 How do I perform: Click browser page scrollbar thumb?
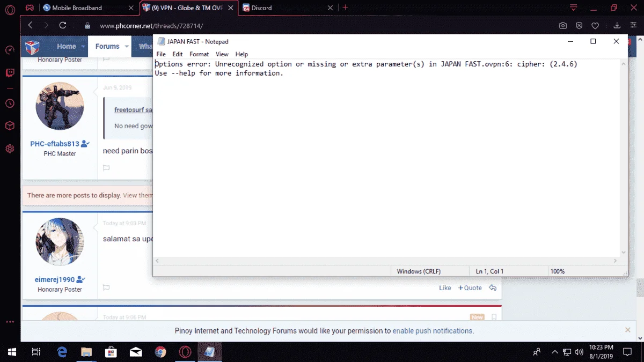click(x=640, y=288)
